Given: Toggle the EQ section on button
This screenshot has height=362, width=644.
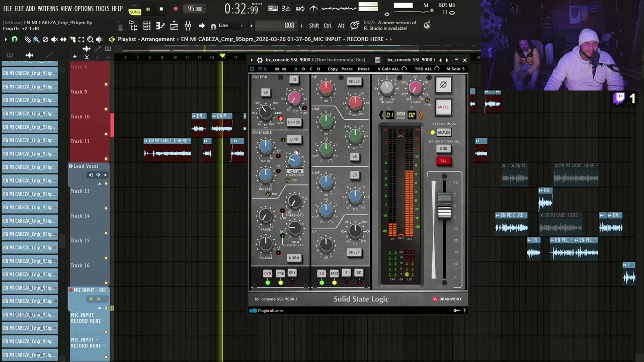Looking at the screenshot, I should (322, 274).
